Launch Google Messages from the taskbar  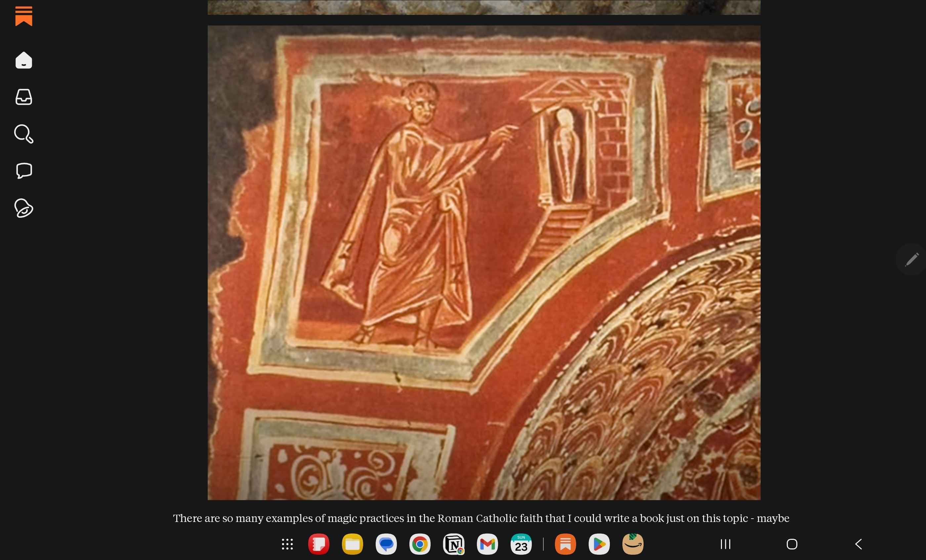coord(386,544)
